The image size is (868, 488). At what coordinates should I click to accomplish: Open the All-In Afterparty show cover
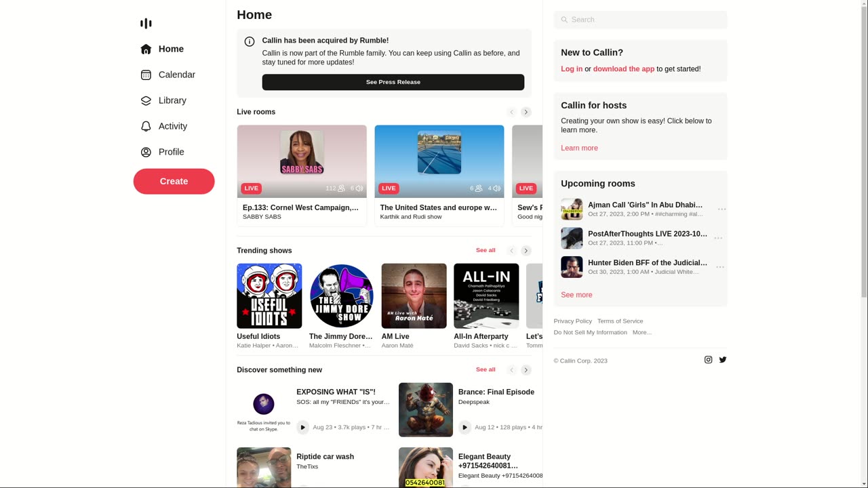pyautogui.click(x=486, y=296)
